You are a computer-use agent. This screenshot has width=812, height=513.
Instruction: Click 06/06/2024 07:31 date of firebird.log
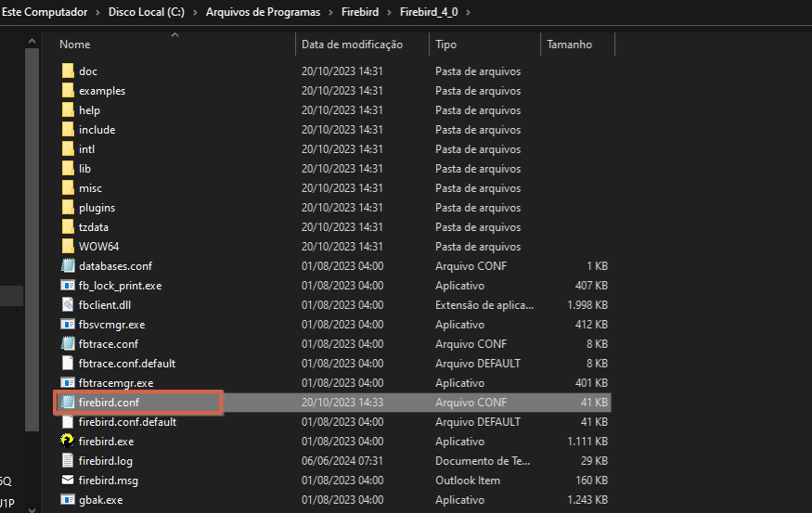pos(342,461)
